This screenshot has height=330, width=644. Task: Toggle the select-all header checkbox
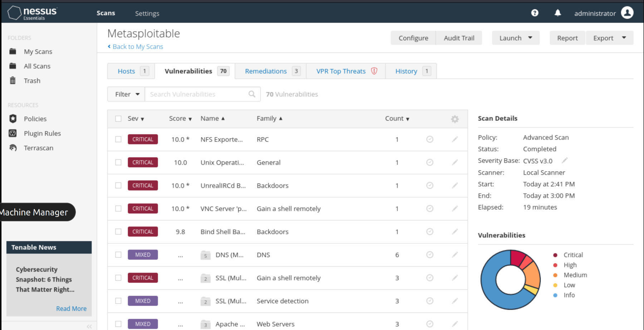pyautogui.click(x=118, y=118)
